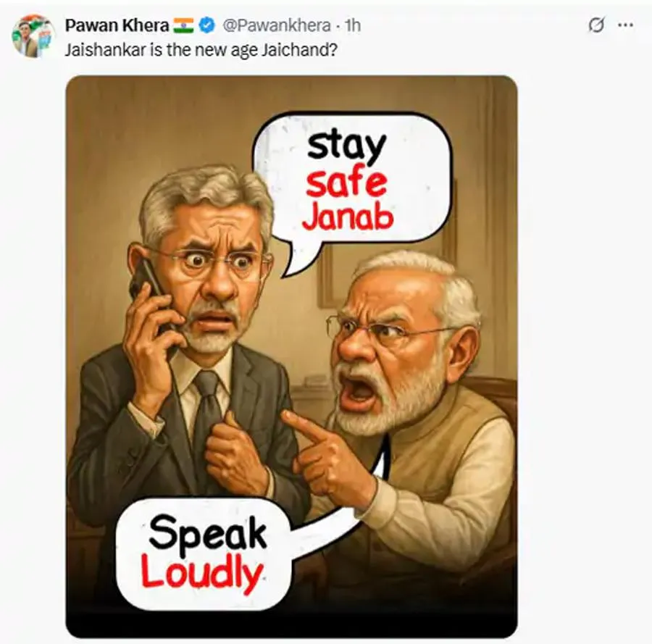Click the Pawan Khera display name
The height and width of the screenshot is (644, 652).
coord(117,26)
